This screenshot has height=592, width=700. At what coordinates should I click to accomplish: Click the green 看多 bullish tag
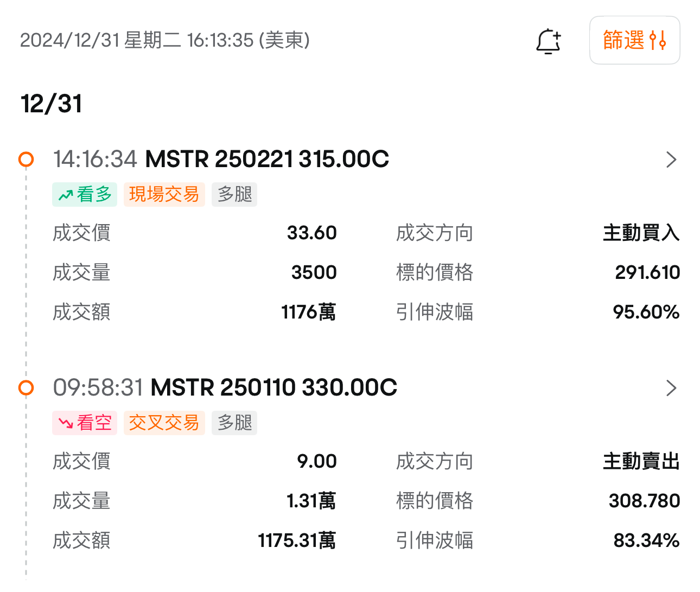coord(85,194)
